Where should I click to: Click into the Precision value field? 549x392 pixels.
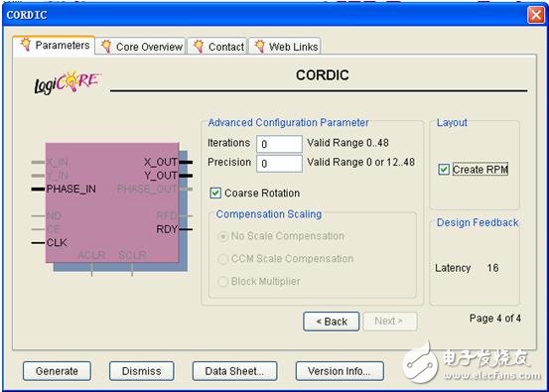(x=279, y=164)
